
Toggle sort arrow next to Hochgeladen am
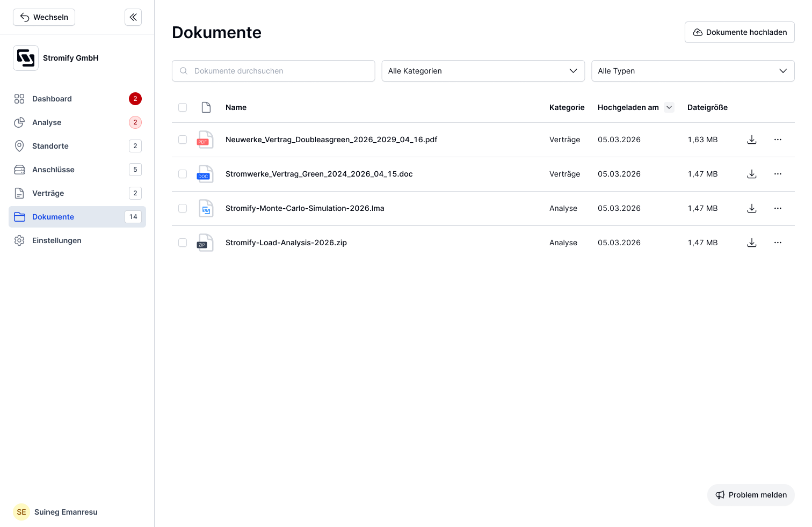pos(669,107)
